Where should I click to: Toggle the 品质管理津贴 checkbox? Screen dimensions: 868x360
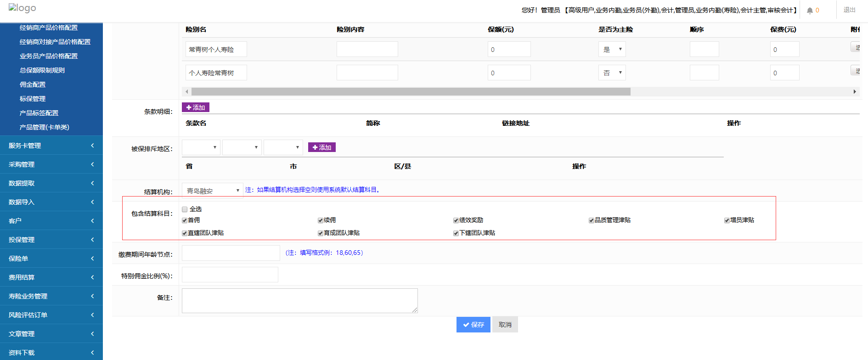tap(592, 220)
